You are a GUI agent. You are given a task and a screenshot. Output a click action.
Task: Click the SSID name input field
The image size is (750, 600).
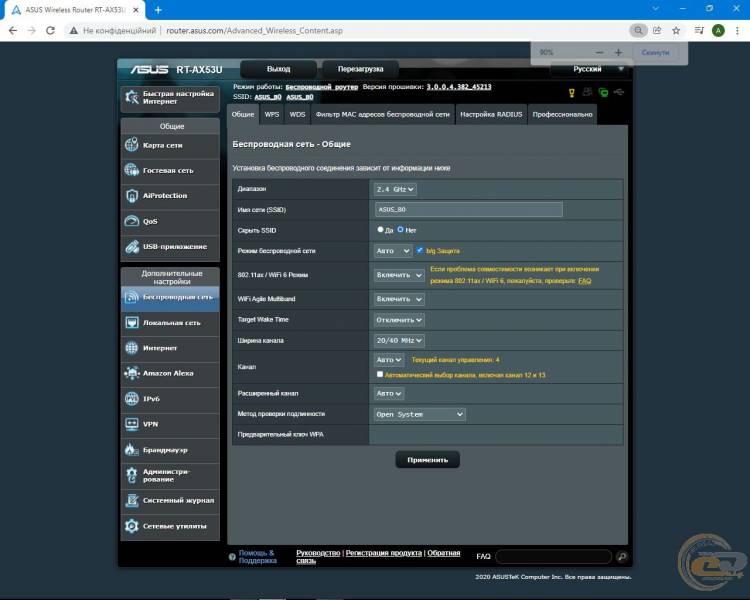pos(469,210)
